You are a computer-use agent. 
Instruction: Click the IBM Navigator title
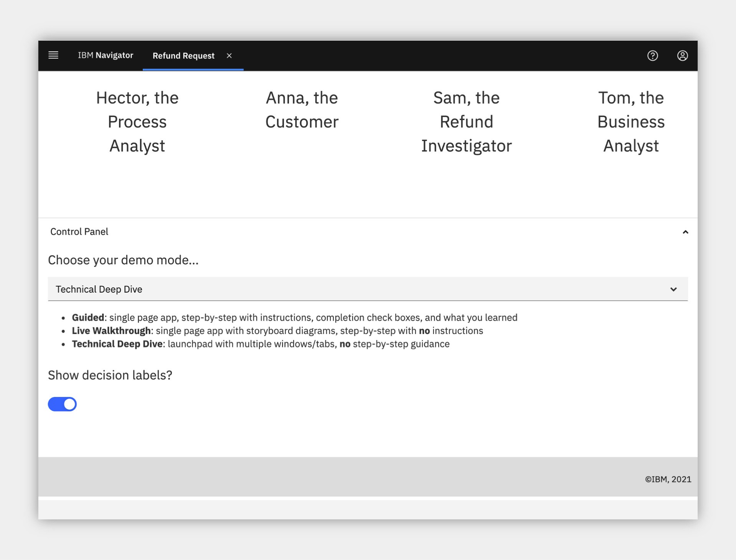[106, 55]
